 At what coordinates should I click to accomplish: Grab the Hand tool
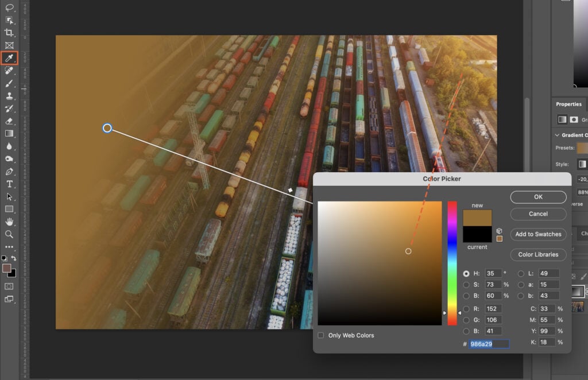coord(8,223)
